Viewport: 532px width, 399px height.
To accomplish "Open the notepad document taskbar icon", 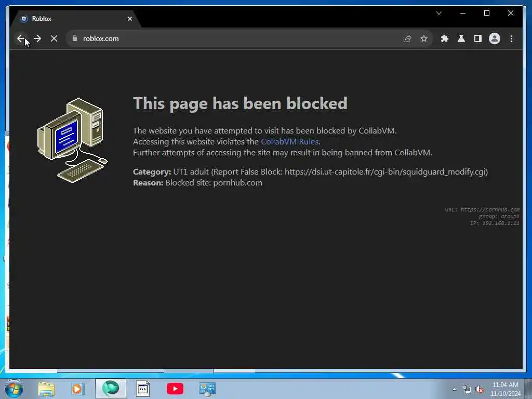I will [x=143, y=389].
